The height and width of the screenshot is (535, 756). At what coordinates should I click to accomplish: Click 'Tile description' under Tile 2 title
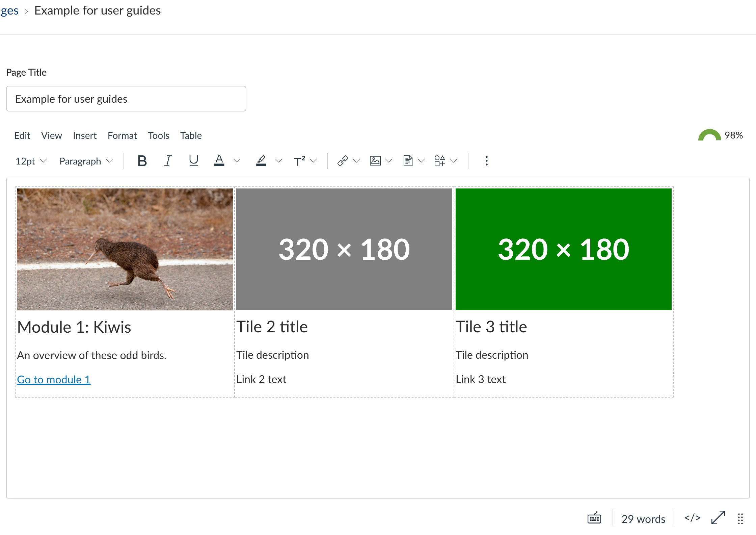click(x=273, y=355)
